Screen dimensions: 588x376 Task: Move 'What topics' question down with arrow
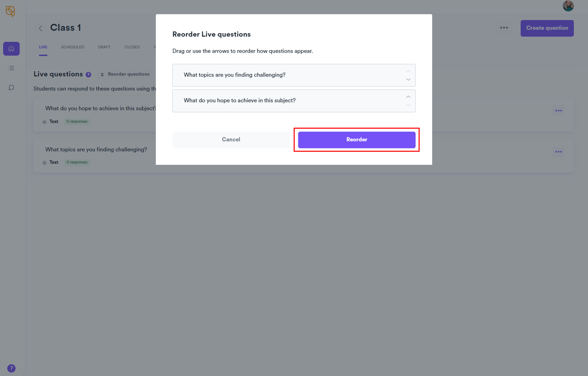408,80
